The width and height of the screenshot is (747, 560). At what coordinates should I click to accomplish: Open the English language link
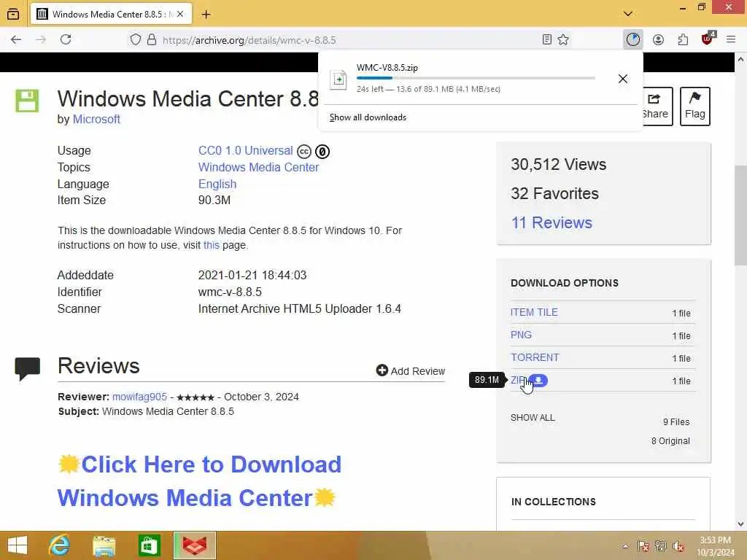217,184
